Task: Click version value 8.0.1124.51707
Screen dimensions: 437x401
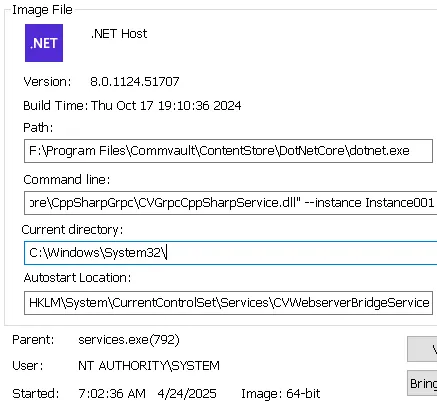Action: (135, 82)
